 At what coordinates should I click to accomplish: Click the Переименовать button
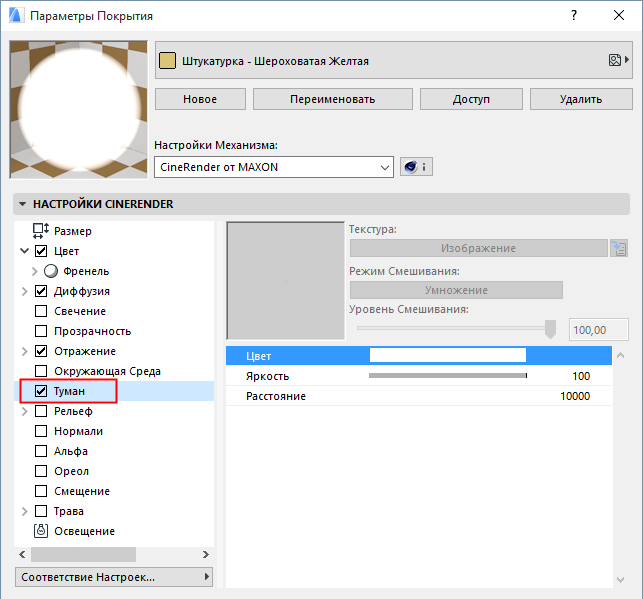coord(333,99)
